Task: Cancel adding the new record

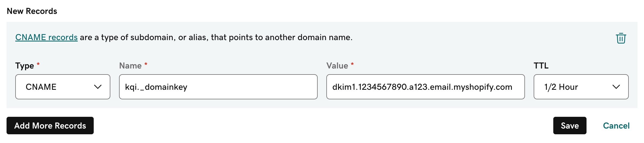Action: (x=616, y=126)
